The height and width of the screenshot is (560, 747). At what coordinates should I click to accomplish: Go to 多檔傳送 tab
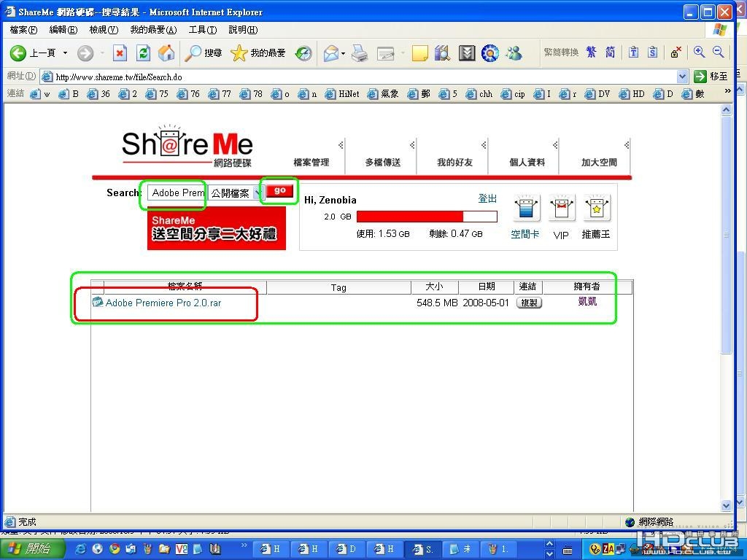[382, 163]
